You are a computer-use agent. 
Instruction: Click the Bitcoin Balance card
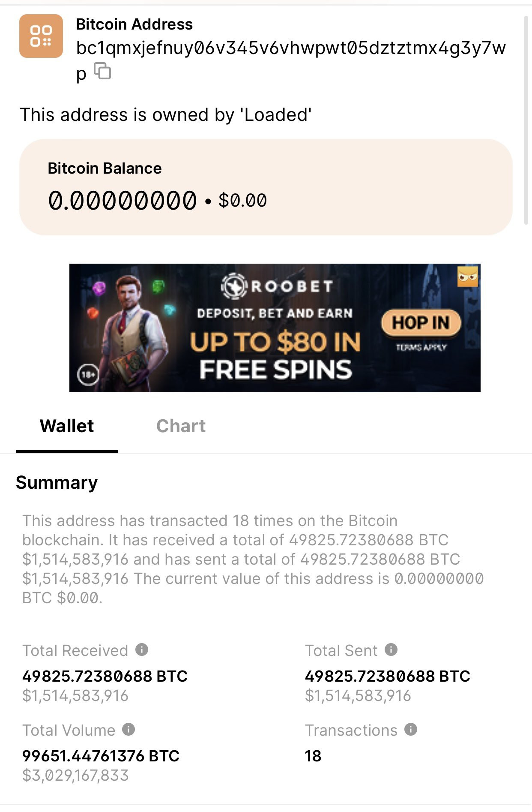point(266,187)
